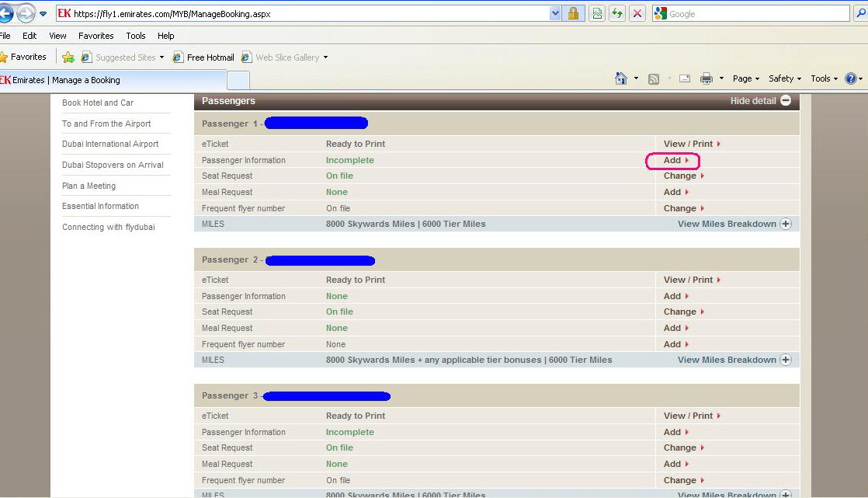Viewport: 868px width, 498px height.
Task: Open the Tools menu in menu bar
Action: (x=136, y=36)
